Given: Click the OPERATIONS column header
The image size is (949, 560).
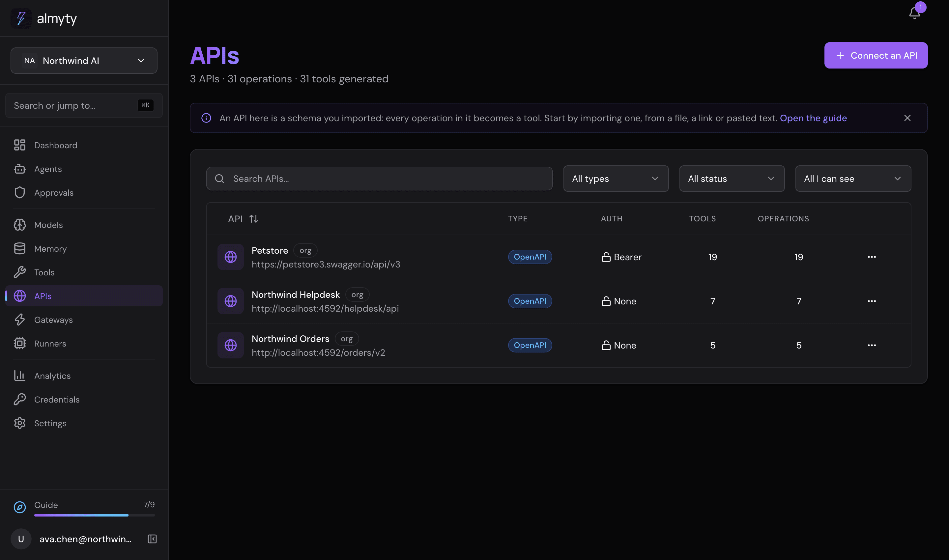Looking at the screenshot, I should tap(783, 219).
